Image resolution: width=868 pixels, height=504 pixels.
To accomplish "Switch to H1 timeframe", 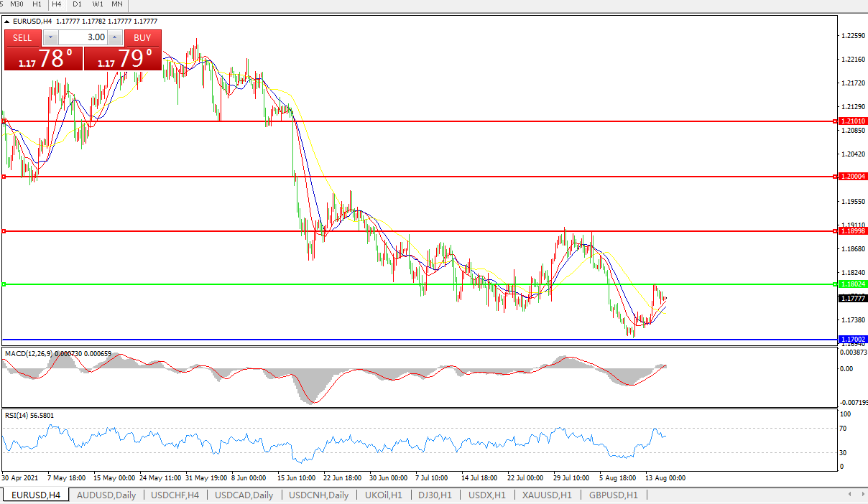I will coord(37,4).
